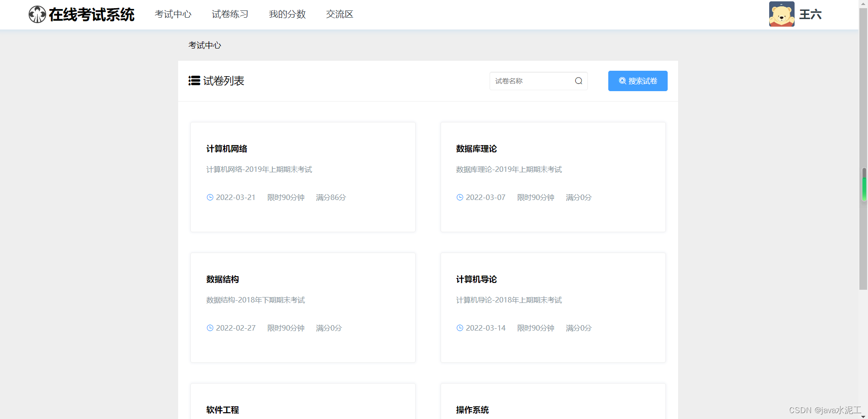
Task: Click the scrollbar up arrow
Action: (863, 4)
